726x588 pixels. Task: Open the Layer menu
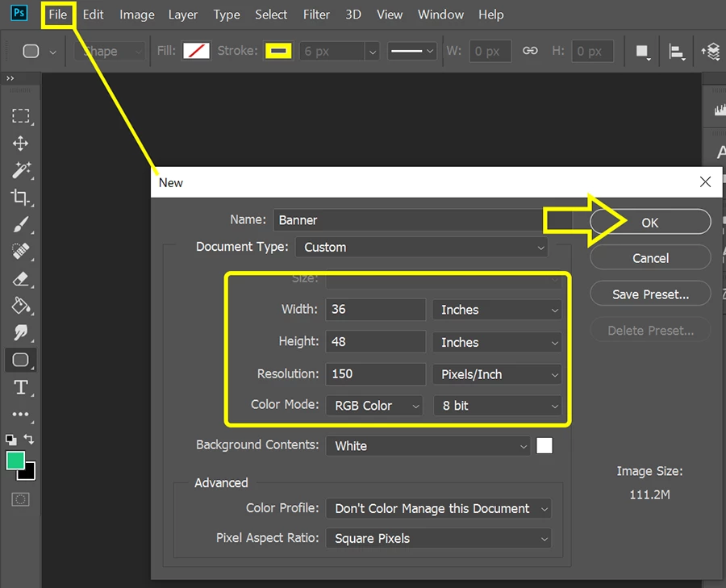(183, 15)
